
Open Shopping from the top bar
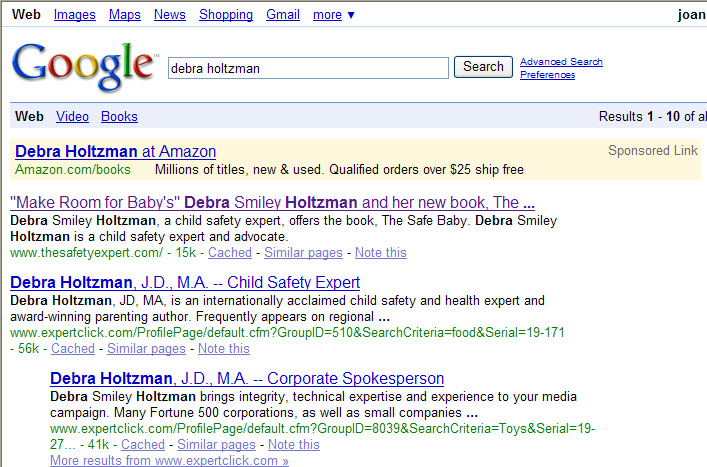point(226,14)
